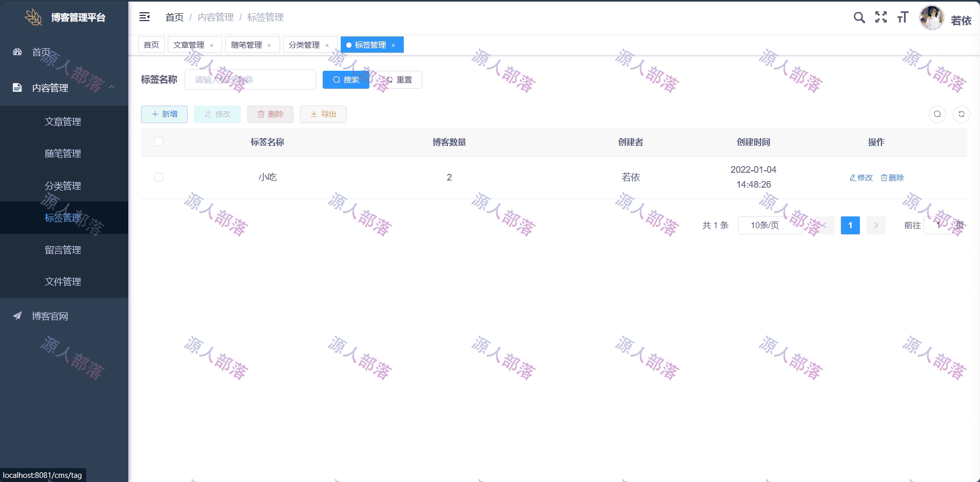The image size is (980, 482).
Task: Click 删除 link in the 小吃 row
Action: coord(892,177)
